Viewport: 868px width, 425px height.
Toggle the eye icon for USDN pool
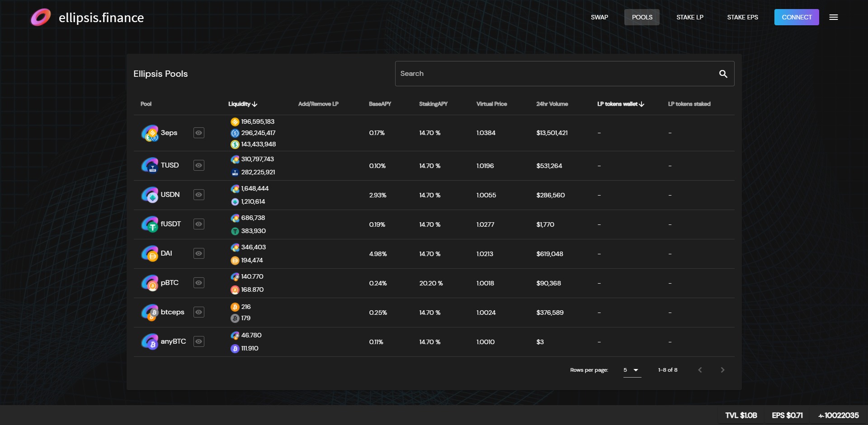(198, 195)
